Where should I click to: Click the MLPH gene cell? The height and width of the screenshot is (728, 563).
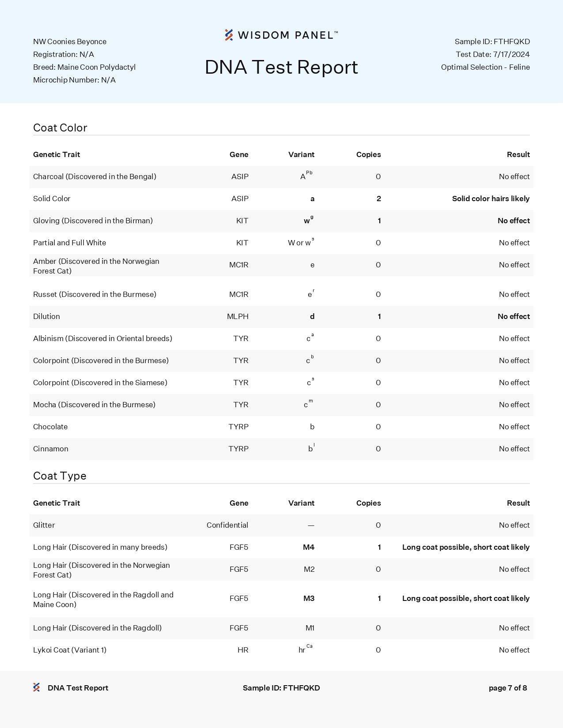pos(238,316)
